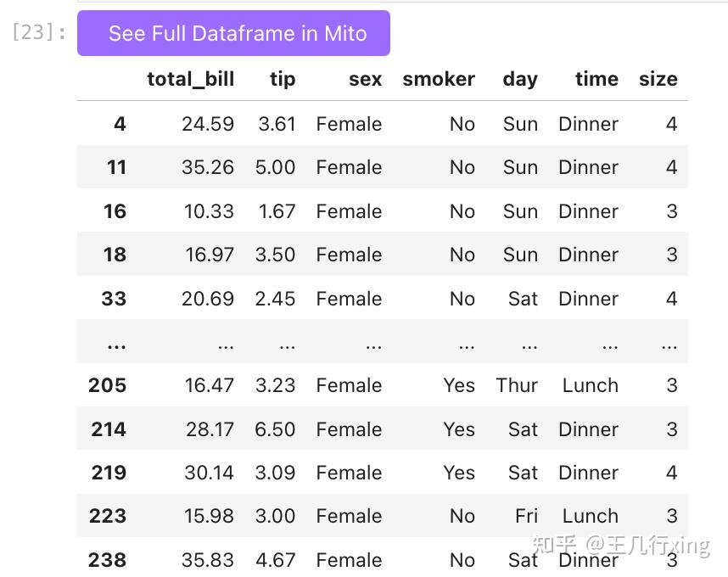Click the Thur cell in row 205
Screen dimensions: 728x577
click(517, 385)
